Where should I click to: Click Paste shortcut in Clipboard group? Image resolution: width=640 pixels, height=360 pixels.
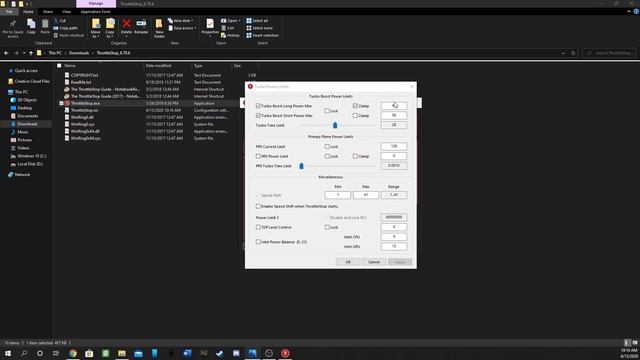tap(69, 36)
